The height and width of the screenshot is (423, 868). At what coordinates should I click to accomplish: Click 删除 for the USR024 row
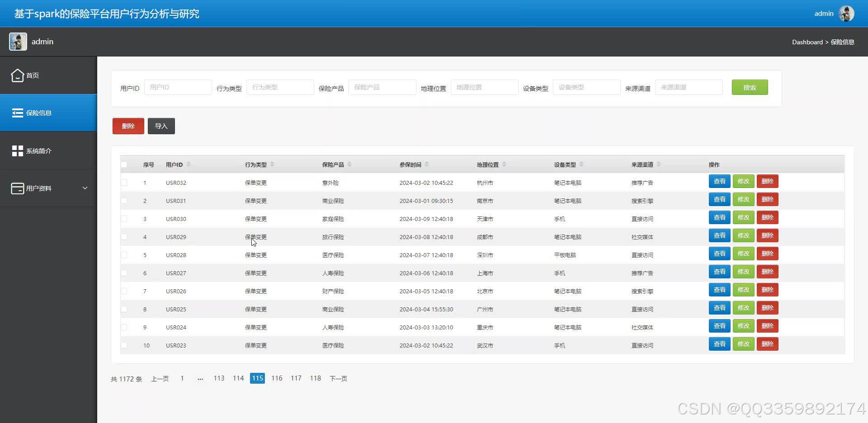(767, 326)
